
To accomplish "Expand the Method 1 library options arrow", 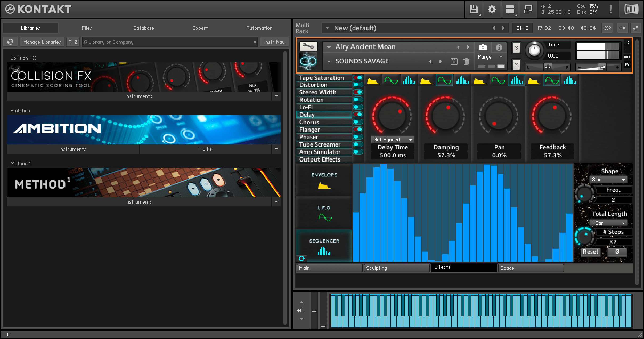I will (x=276, y=202).
